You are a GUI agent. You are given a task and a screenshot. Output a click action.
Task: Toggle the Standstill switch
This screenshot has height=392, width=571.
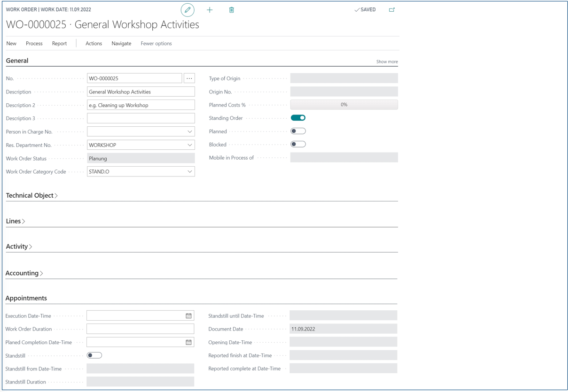coord(94,355)
